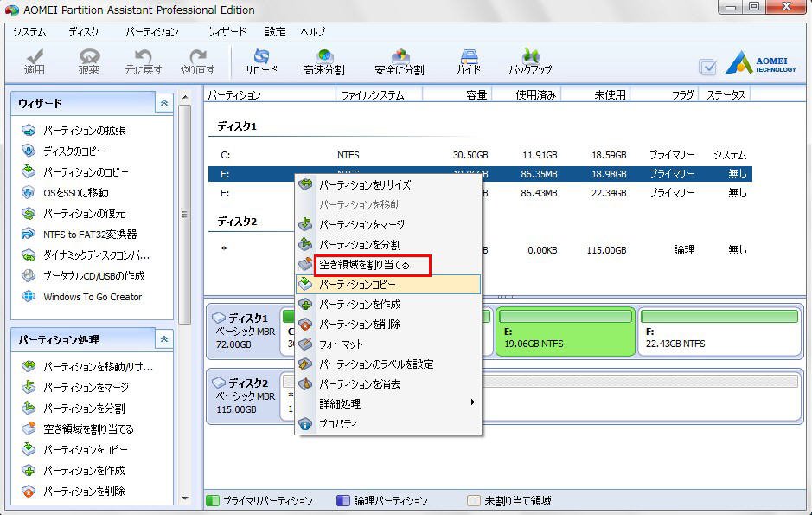812x515 pixels.
Task: Choose パーティションのラベルを設定 in context menu
Action: (x=388, y=364)
